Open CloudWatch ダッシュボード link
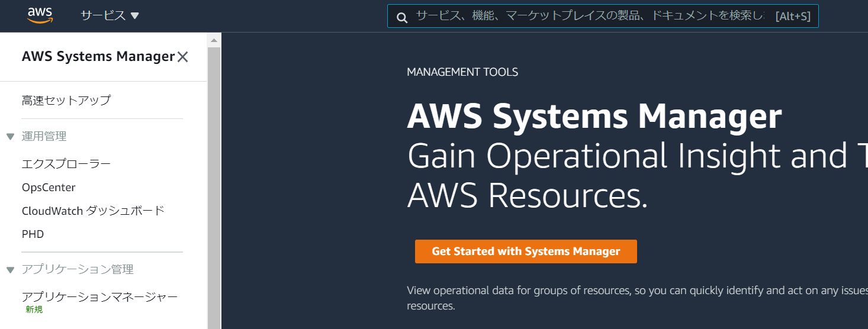Image resolution: width=868 pixels, height=329 pixels. (x=93, y=211)
